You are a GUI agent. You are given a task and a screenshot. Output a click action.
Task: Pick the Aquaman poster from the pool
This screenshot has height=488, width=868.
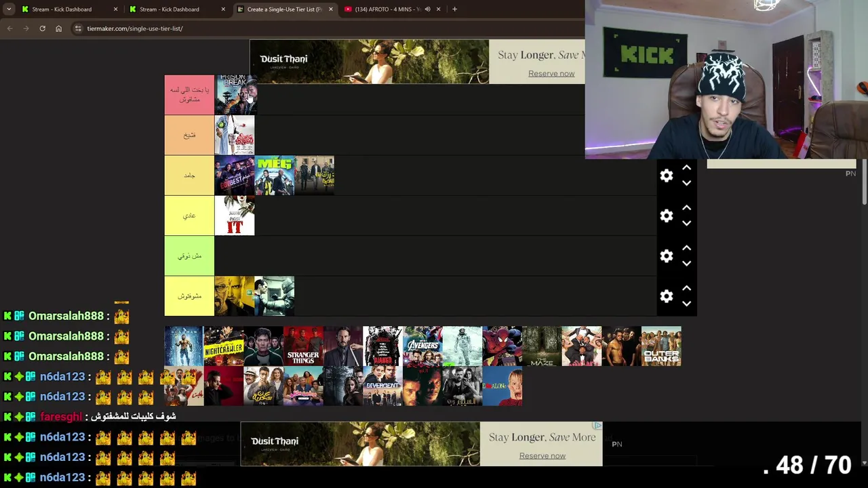coord(184,346)
